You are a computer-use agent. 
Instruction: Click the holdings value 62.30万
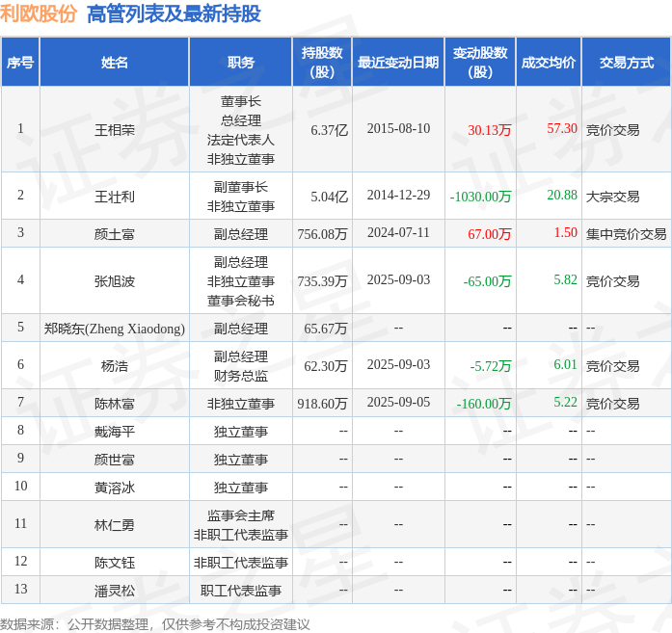coord(326,366)
